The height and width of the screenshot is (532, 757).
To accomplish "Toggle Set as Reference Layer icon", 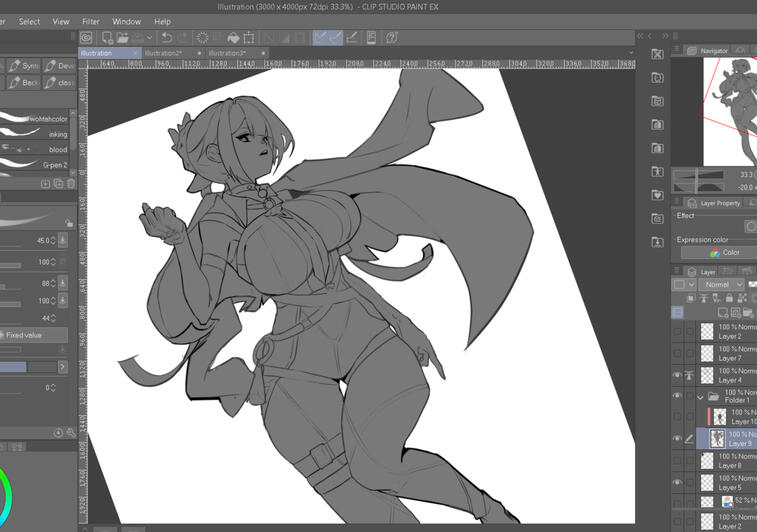I will pos(703,298).
